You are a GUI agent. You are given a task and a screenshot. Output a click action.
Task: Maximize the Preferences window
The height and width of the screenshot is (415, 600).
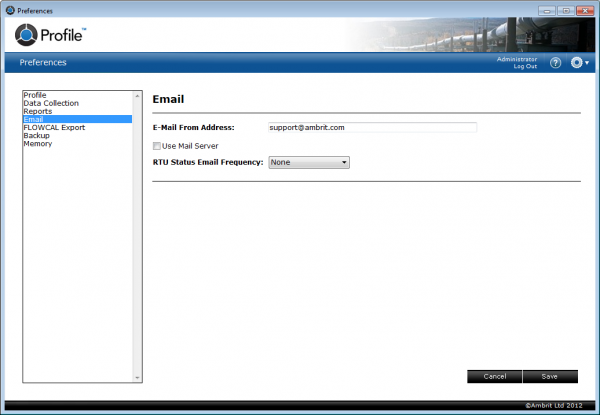click(x=566, y=11)
